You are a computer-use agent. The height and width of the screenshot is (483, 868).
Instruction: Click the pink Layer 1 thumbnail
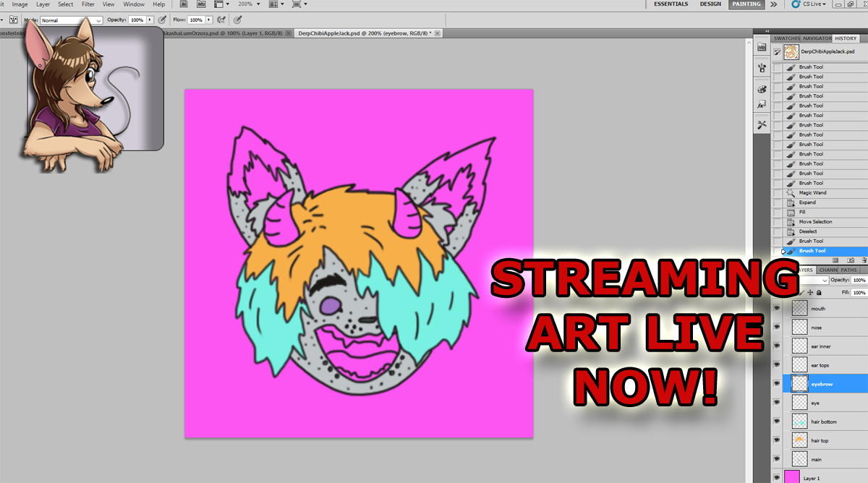pos(793,476)
